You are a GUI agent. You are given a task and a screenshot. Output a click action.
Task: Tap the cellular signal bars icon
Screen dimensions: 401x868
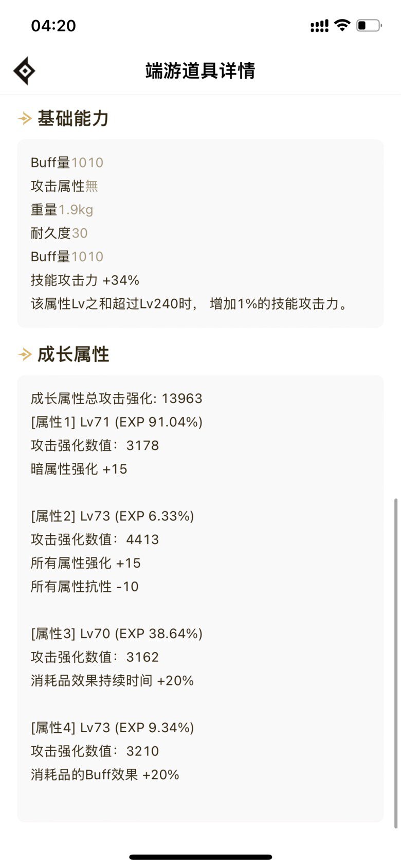(319, 26)
